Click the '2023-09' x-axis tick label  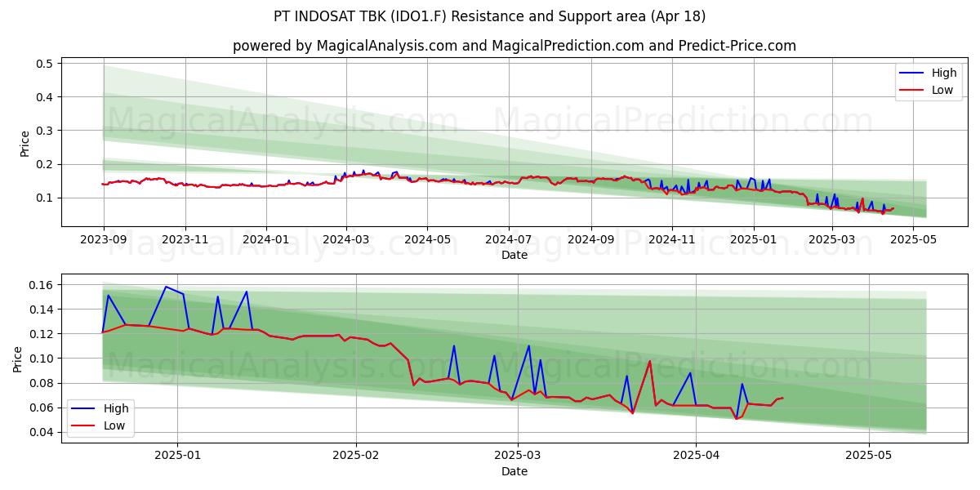coord(103,240)
